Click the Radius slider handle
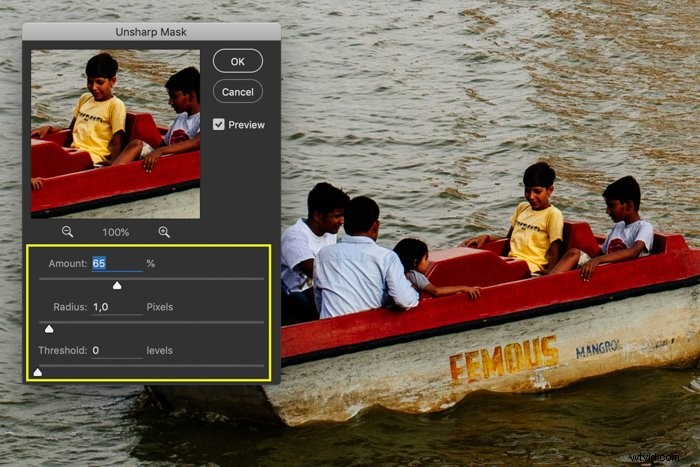700x467 pixels. (49, 329)
